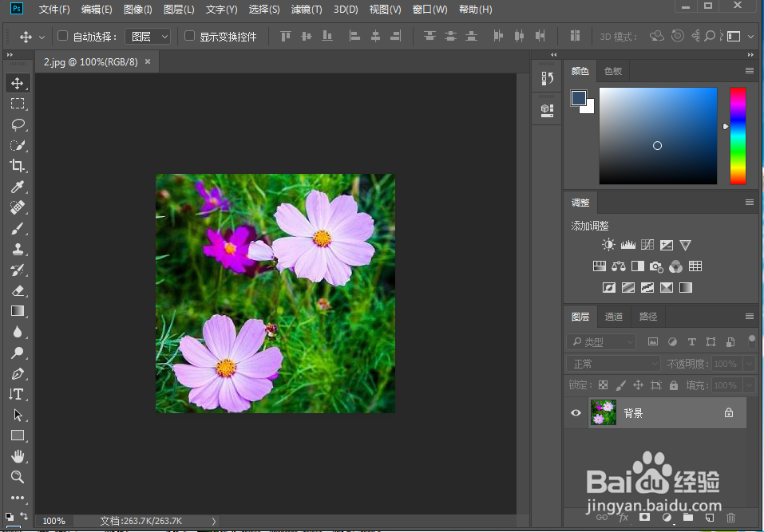Image resolution: width=764 pixels, height=532 pixels.
Task: Select the Eyedropper tool
Action: coord(18,187)
